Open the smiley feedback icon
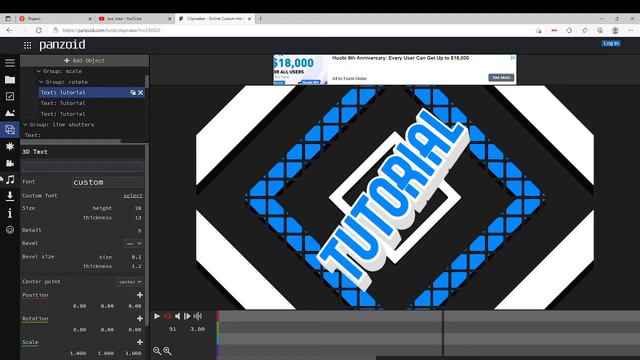Viewport: 640px width, 360px height. [10, 230]
